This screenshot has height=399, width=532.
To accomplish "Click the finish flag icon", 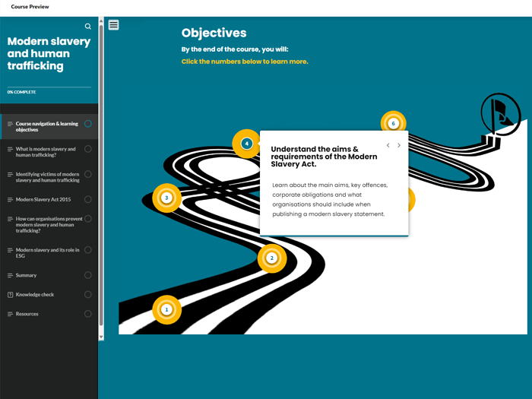I will pos(501,114).
